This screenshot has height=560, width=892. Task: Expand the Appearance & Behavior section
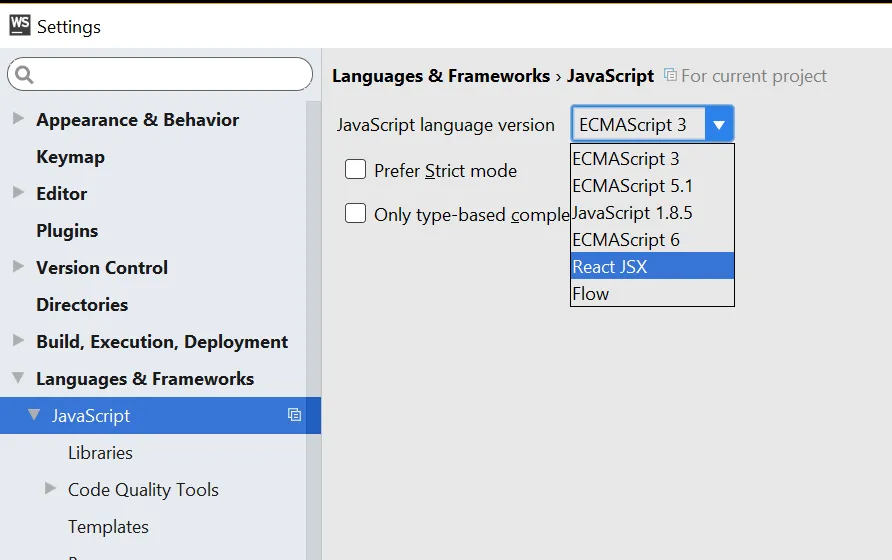coord(18,119)
